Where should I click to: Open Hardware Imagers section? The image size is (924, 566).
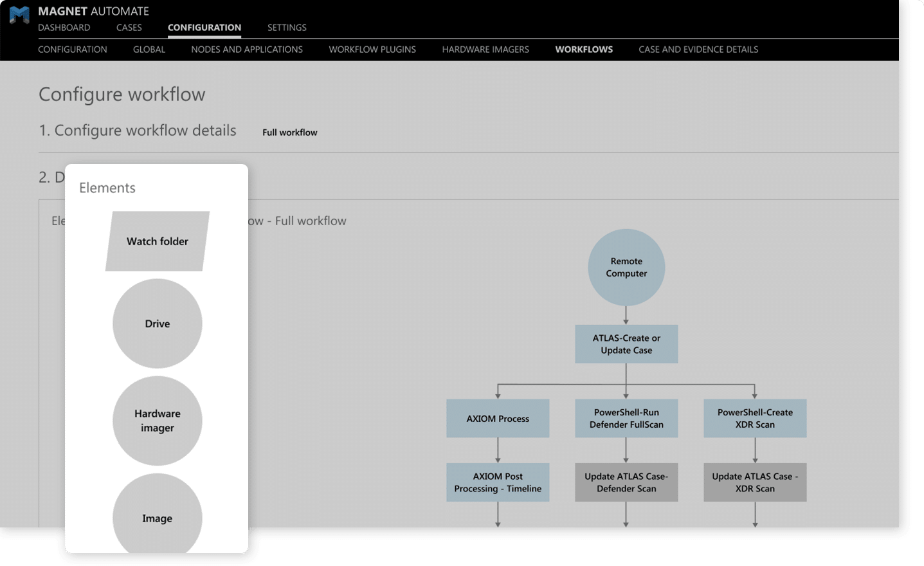pyautogui.click(x=485, y=50)
